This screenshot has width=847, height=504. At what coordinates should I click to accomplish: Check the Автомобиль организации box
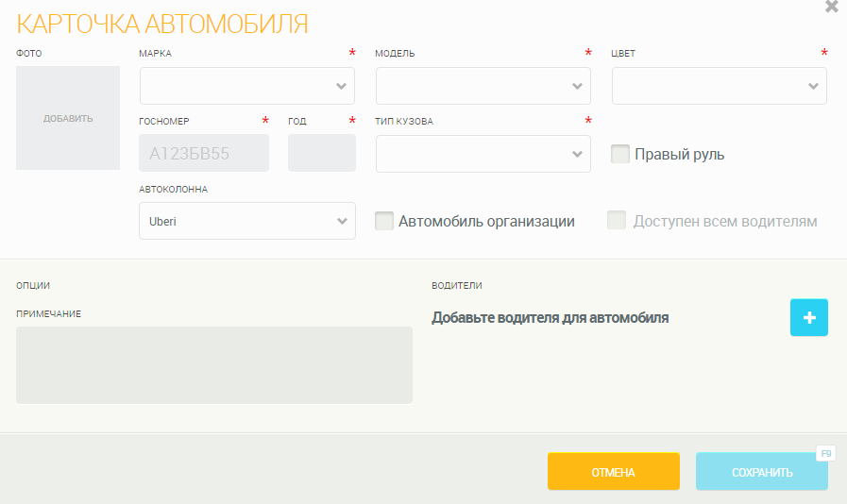click(x=384, y=221)
